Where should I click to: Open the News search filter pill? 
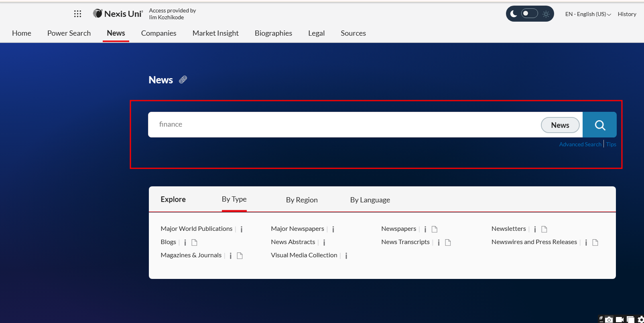tap(560, 125)
